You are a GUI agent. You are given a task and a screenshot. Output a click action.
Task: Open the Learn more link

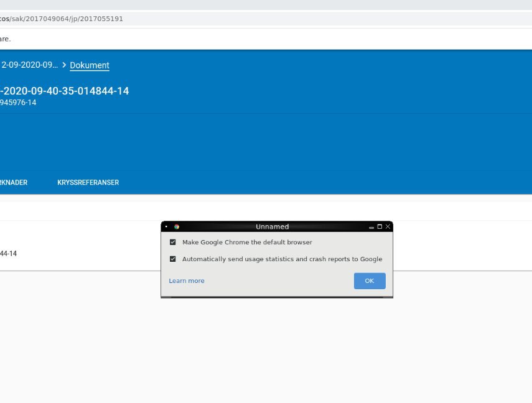pyautogui.click(x=187, y=281)
